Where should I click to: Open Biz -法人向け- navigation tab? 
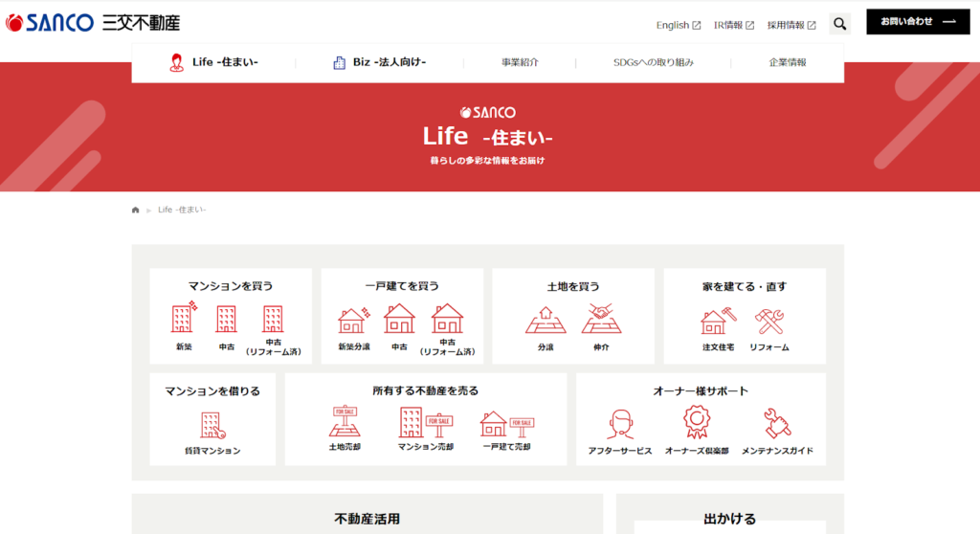click(x=379, y=62)
